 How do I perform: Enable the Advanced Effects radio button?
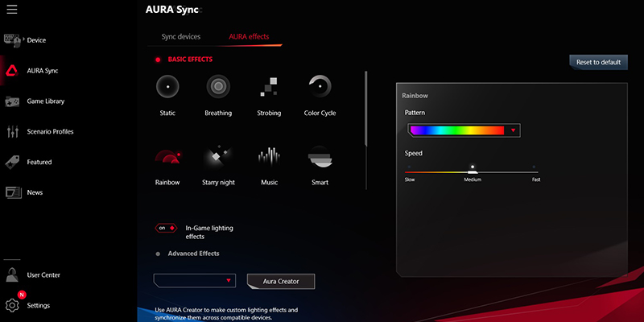159,254
